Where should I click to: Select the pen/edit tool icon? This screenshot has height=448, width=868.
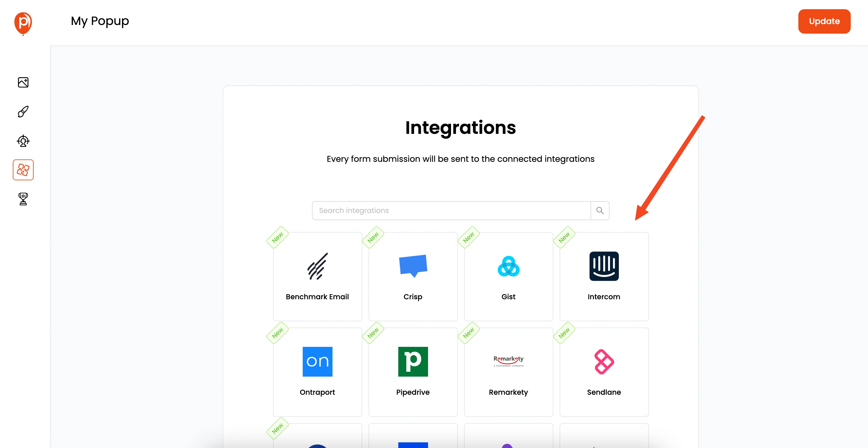coord(23,111)
